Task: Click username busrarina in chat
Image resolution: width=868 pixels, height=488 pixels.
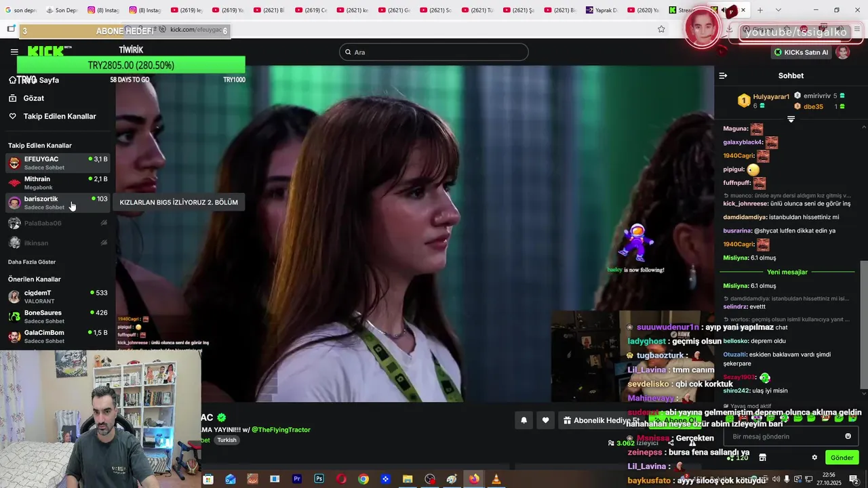Action: click(x=737, y=230)
